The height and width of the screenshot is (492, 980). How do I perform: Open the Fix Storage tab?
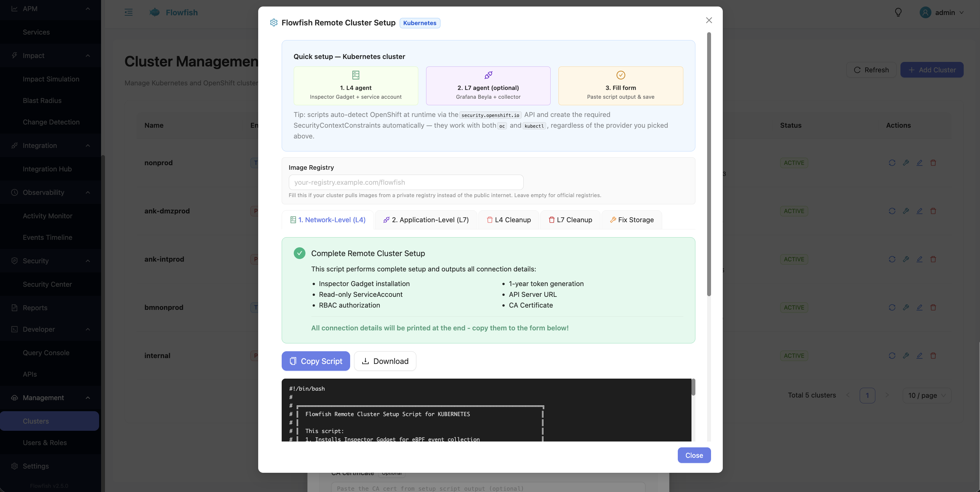pos(632,220)
